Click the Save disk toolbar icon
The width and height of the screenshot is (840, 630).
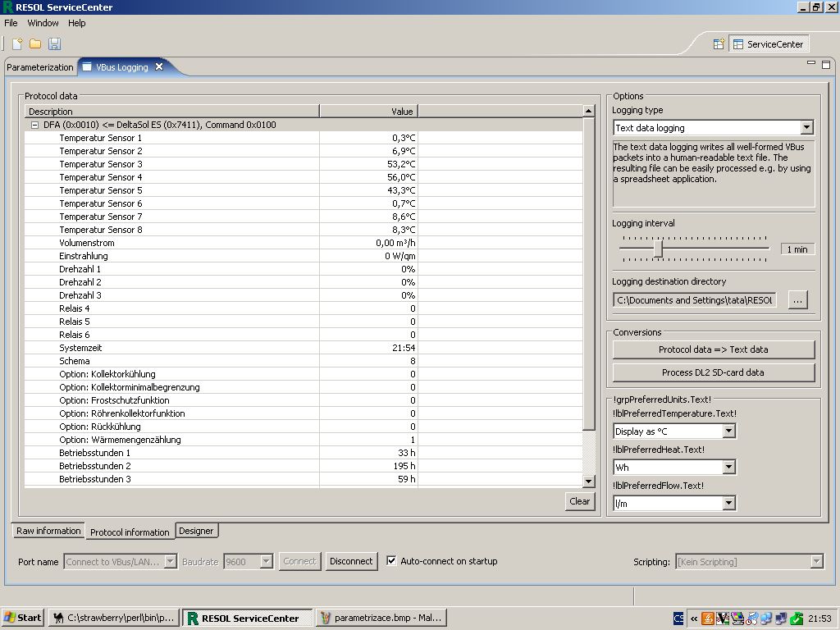pyautogui.click(x=54, y=43)
